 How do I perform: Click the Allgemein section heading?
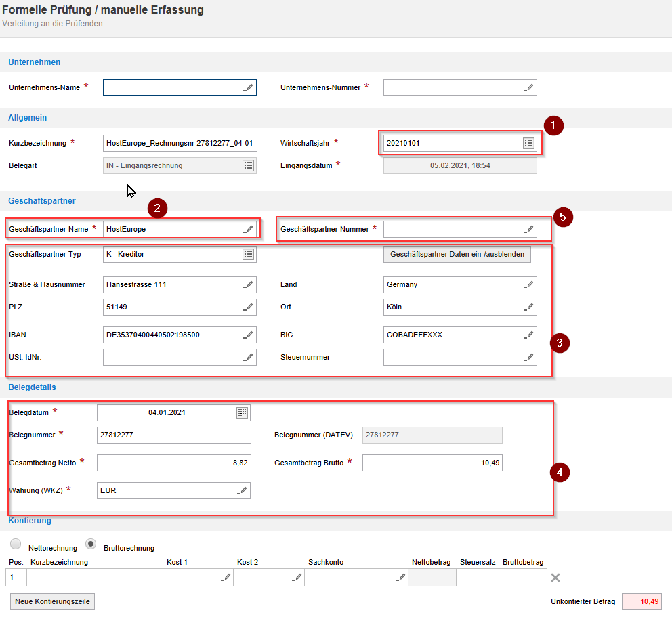(x=27, y=118)
